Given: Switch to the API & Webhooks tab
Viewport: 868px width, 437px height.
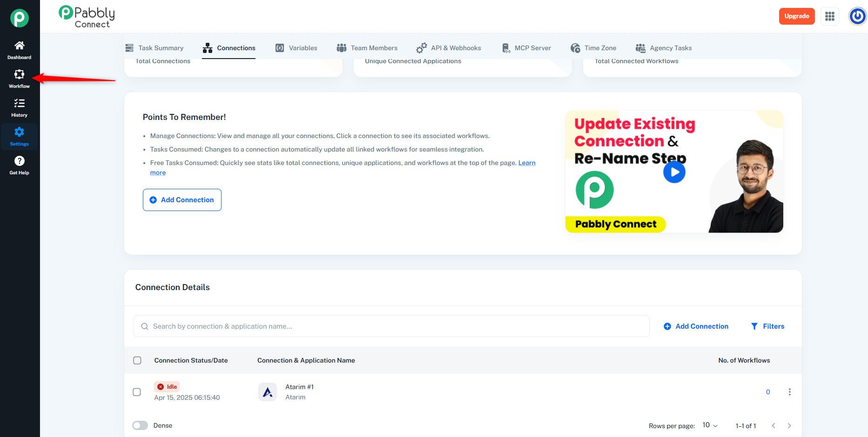Looking at the screenshot, I should [x=449, y=48].
